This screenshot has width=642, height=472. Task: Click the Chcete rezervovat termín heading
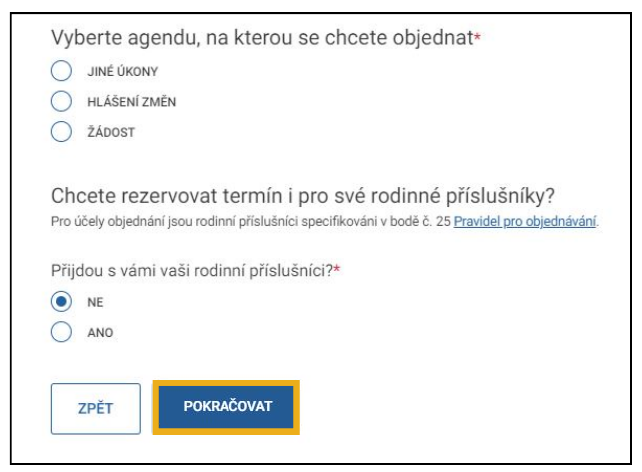coord(303,196)
